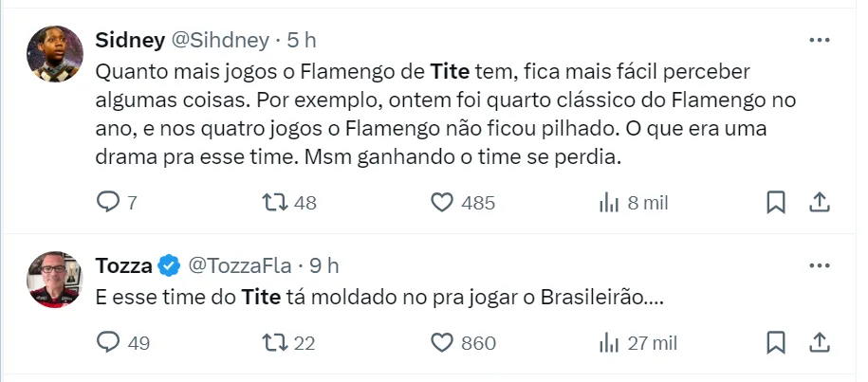Like Sidney's tweet with 485 likes
Viewport: 868px width, 382px height.
(x=440, y=202)
